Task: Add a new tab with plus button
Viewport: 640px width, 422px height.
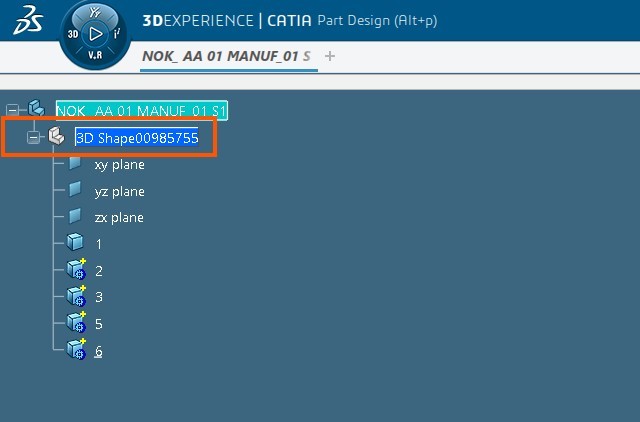Action: pos(331,56)
